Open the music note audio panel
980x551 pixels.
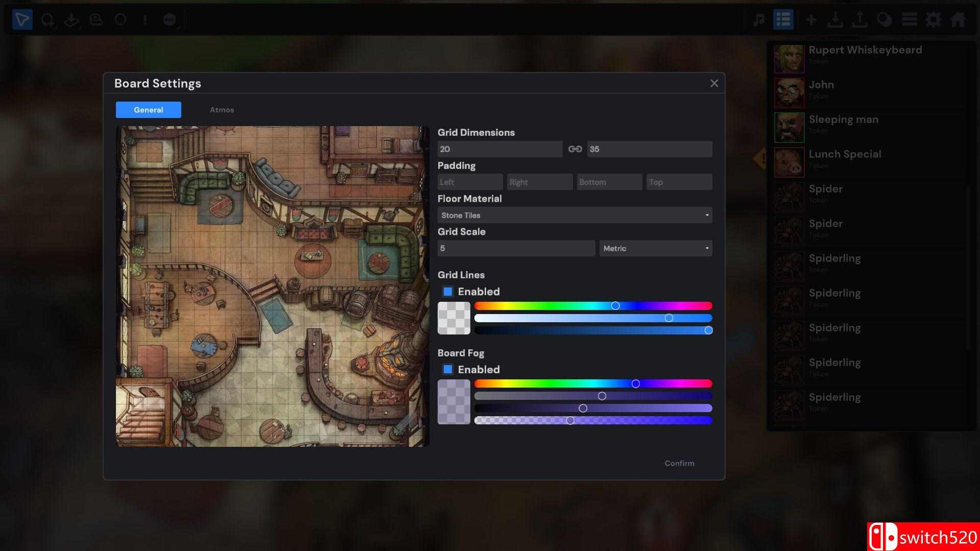[759, 20]
